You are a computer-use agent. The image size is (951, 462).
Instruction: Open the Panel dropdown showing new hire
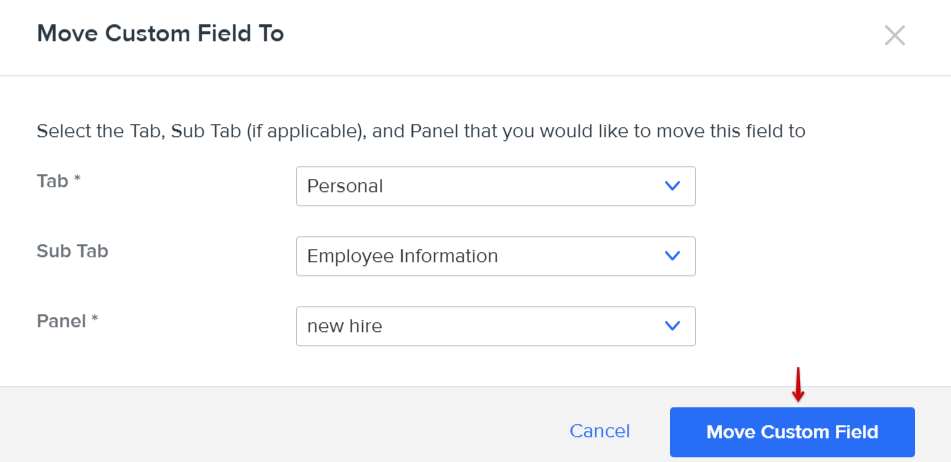click(x=495, y=326)
